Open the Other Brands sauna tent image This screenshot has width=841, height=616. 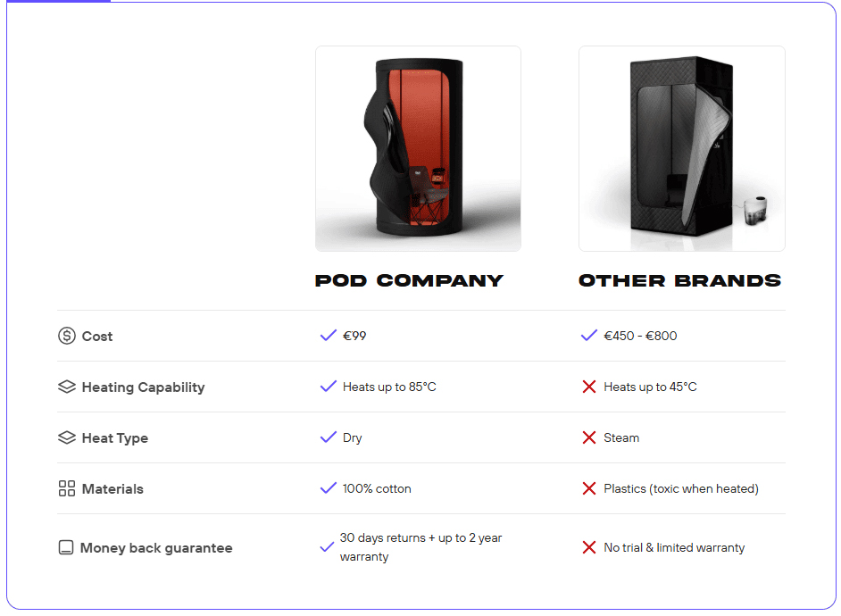coord(682,148)
